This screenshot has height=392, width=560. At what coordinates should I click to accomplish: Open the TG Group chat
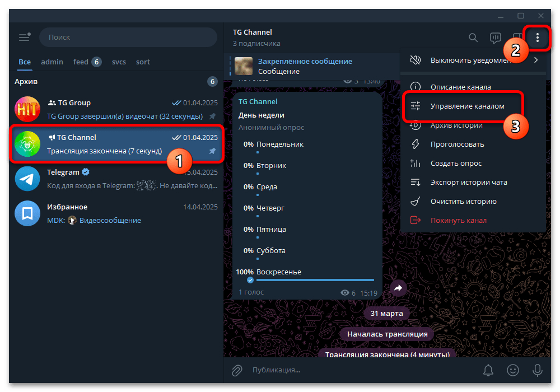(116, 109)
